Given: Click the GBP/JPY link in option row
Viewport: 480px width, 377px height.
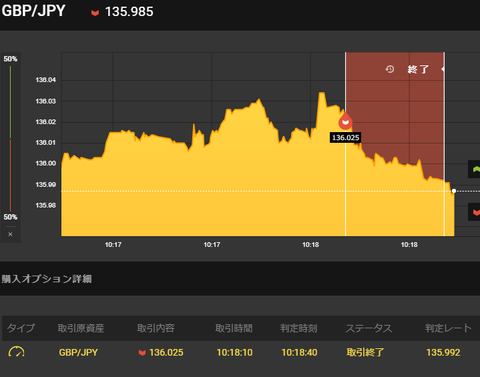Looking at the screenshot, I should click(78, 352).
